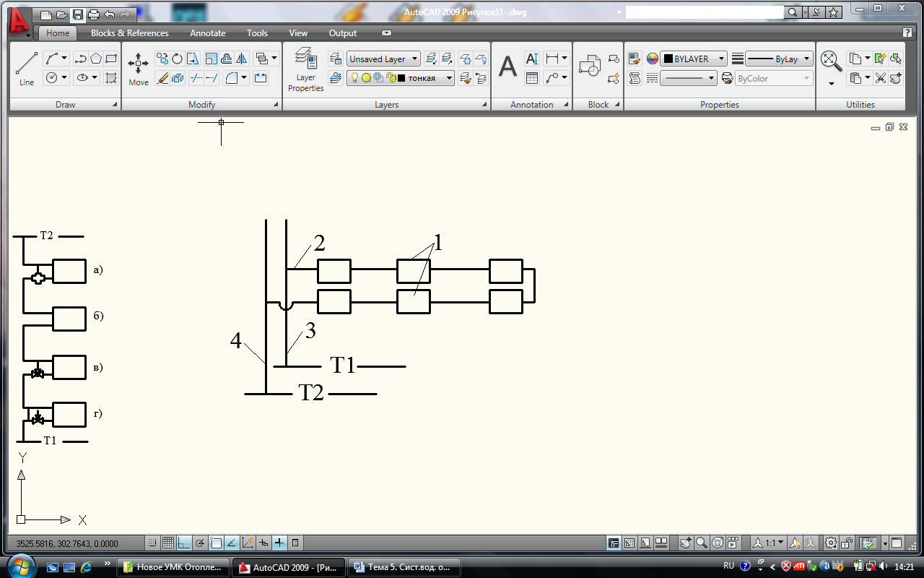Toggle lineweight display in status bar
The image size is (924, 578).
click(279, 543)
